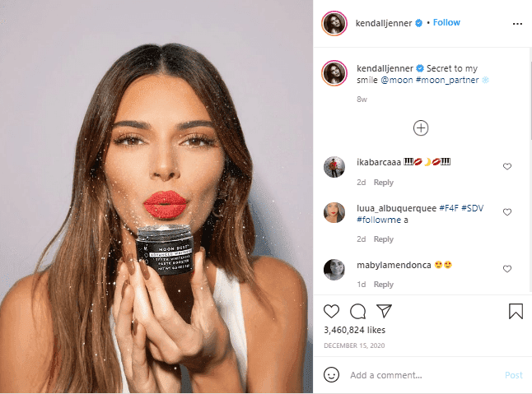Viewport: 532px width, 394px height.
Task: Like ikabarcaaa's comment
Action: tap(507, 166)
